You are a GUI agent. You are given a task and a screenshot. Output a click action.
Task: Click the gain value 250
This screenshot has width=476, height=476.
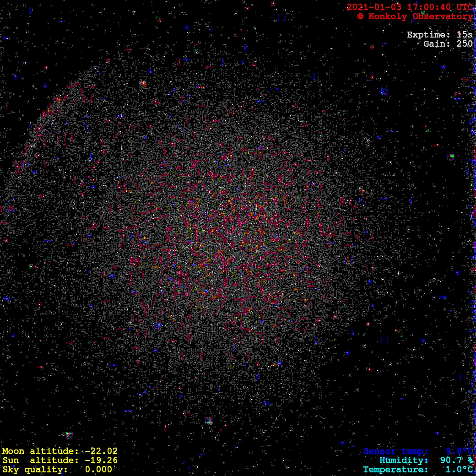click(x=464, y=44)
